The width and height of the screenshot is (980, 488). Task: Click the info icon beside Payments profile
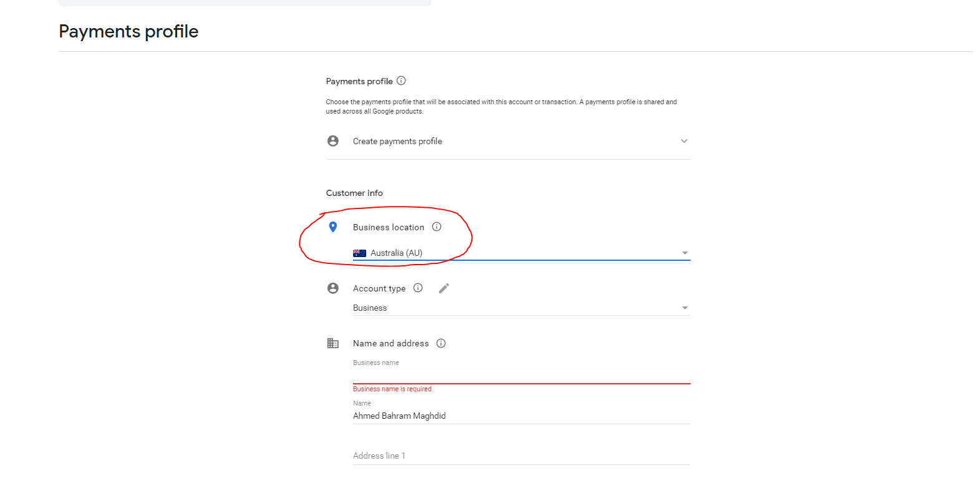pos(401,81)
